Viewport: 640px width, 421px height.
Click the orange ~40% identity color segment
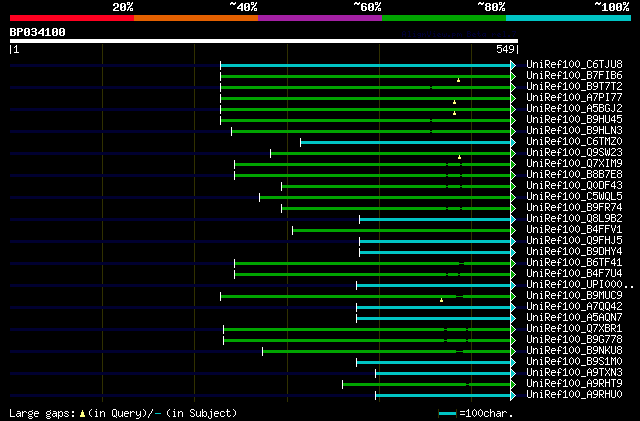[196, 18]
